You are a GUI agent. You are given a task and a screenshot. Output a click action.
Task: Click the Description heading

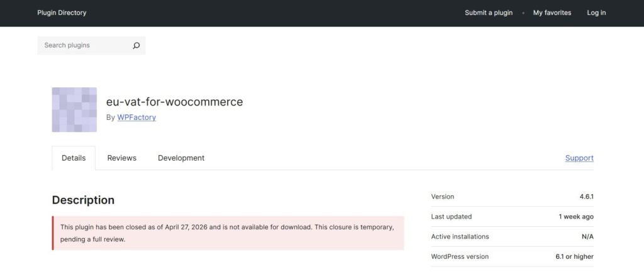pos(83,200)
